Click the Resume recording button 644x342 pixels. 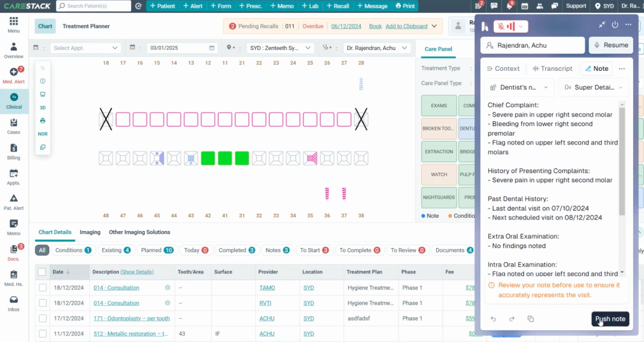[x=611, y=45]
